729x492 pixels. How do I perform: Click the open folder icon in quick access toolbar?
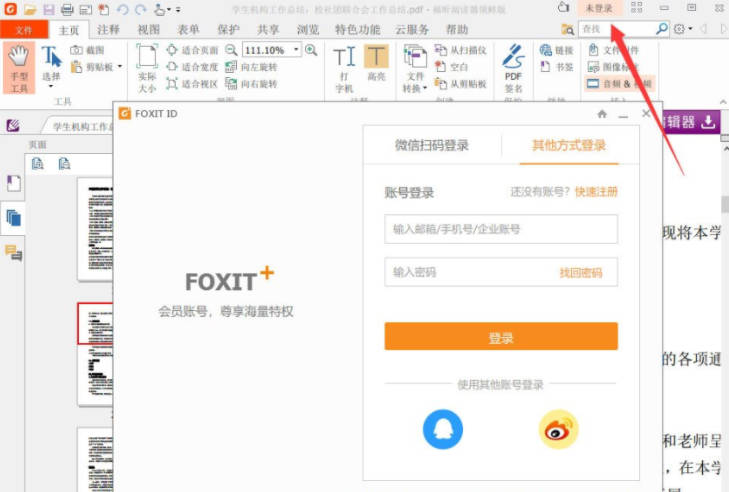tap(30, 9)
